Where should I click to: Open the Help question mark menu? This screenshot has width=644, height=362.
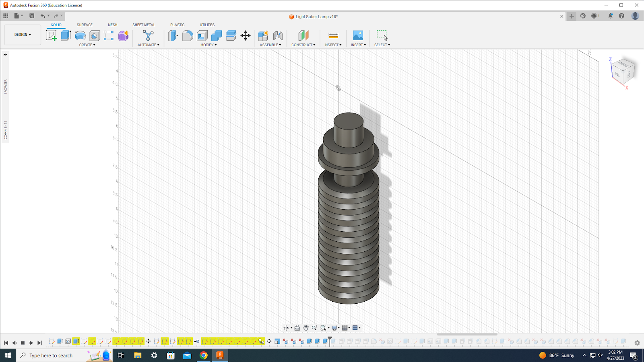pyautogui.click(x=621, y=16)
